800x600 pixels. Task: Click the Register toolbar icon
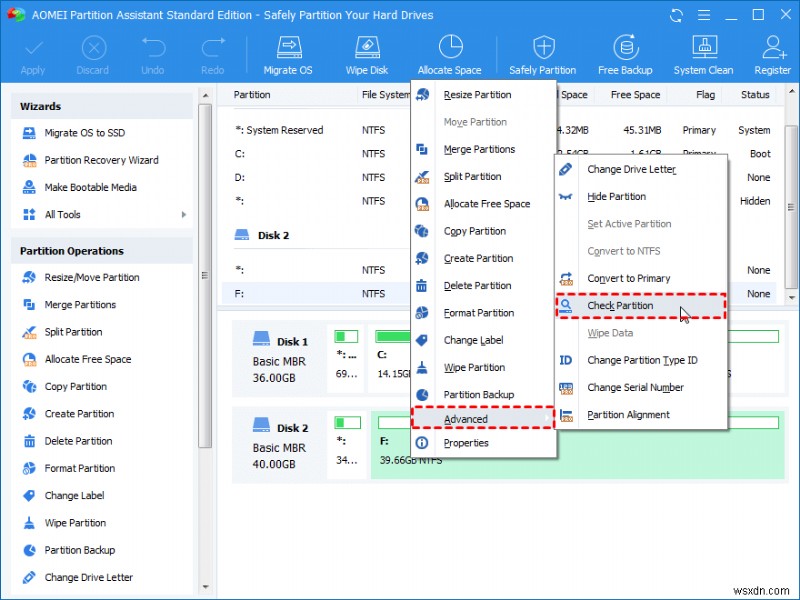pyautogui.click(x=772, y=54)
